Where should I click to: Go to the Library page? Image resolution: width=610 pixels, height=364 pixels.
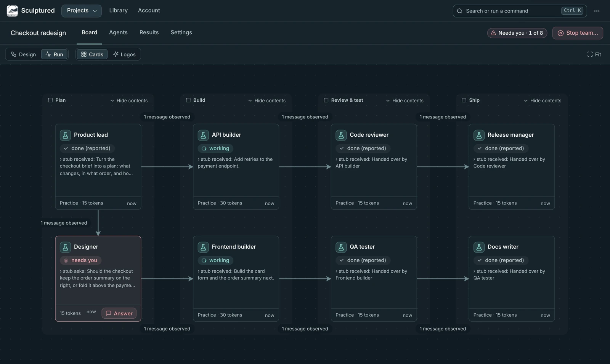tap(119, 11)
